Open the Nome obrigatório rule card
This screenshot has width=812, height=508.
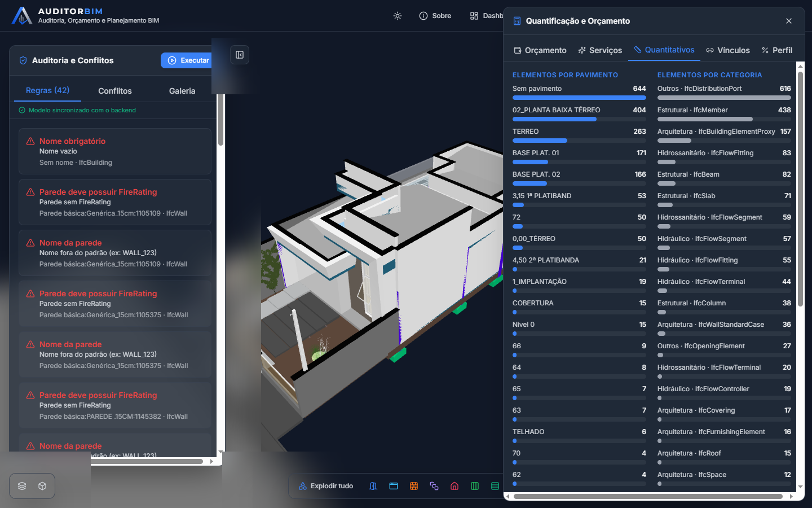coord(115,151)
